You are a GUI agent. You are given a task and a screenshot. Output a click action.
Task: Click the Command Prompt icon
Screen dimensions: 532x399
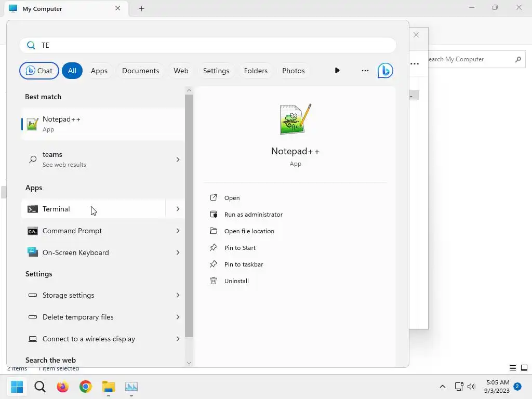click(33, 231)
